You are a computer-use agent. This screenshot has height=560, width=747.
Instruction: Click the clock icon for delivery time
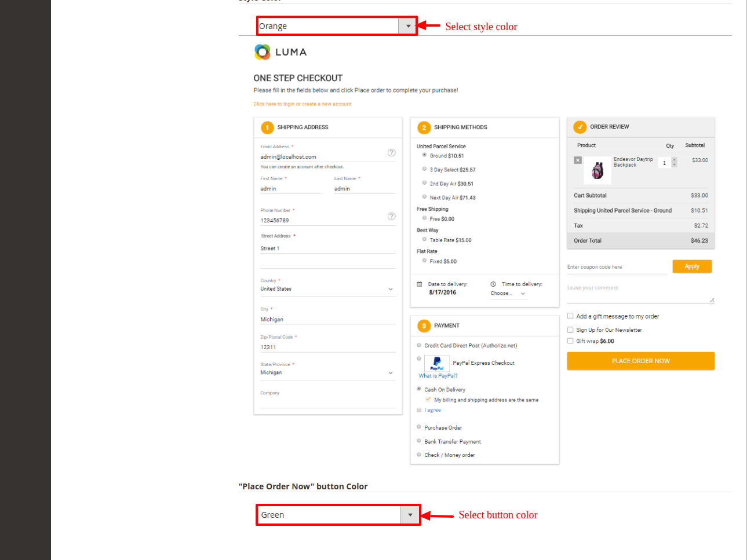[x=493, y=284]
